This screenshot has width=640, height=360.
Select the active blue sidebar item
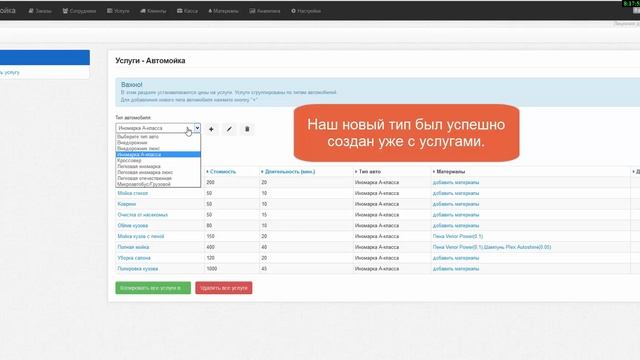pos(45,58)
